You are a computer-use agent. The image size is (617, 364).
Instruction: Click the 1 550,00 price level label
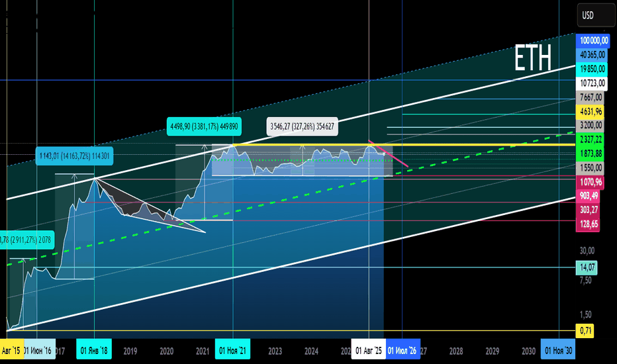tap(591, 167)
